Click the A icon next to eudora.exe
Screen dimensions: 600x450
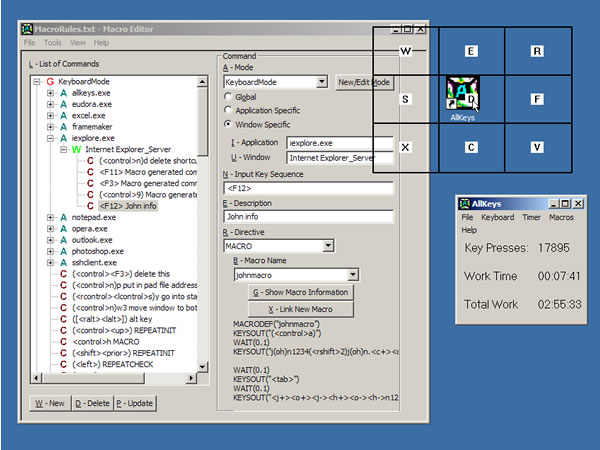point(64,104)
